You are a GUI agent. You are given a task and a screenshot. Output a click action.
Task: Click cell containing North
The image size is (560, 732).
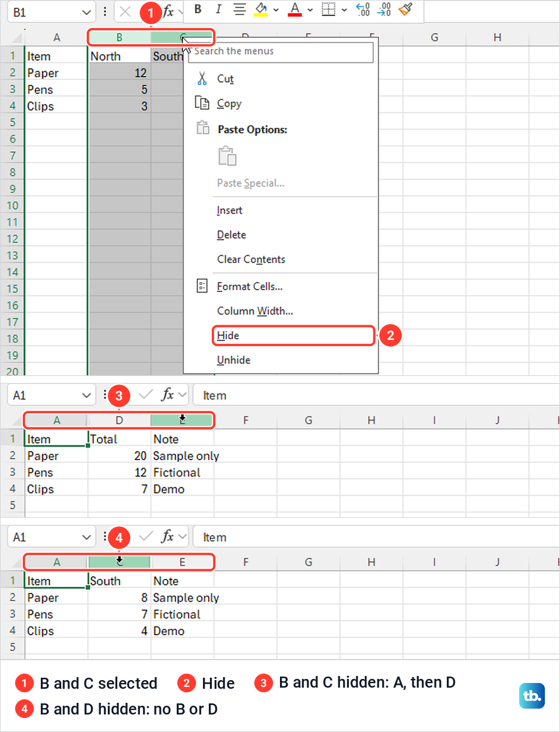coord(119,56)
